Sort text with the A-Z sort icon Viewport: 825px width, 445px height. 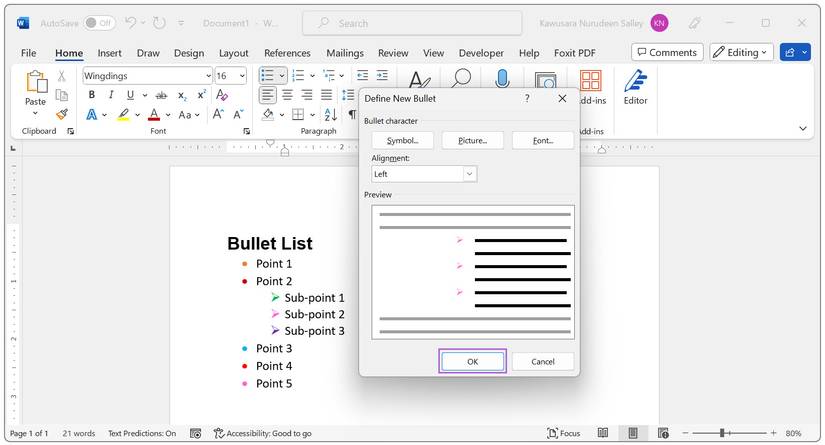[331, 114]
